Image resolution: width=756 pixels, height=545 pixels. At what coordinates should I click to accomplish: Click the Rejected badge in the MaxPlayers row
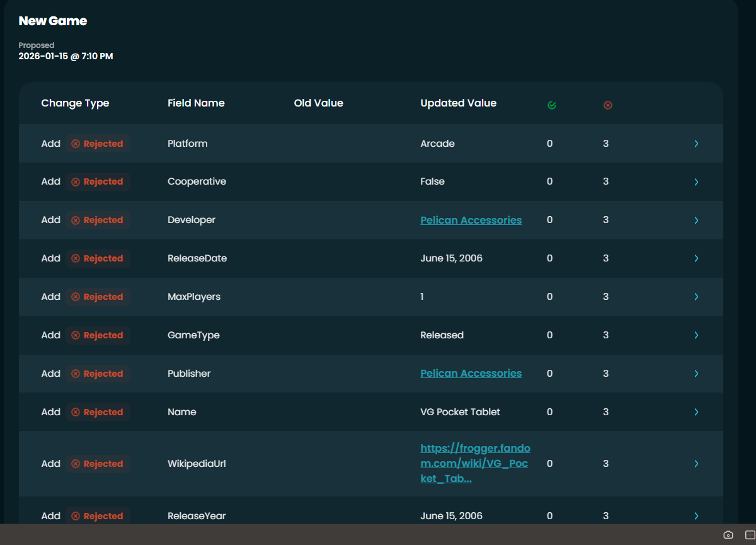coord(98,297)
